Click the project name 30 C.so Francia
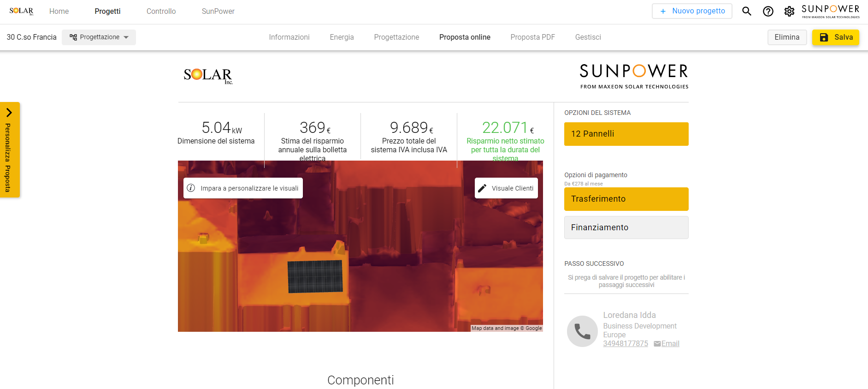This screenshot has width=868, height=389. (x=31, y=37)
